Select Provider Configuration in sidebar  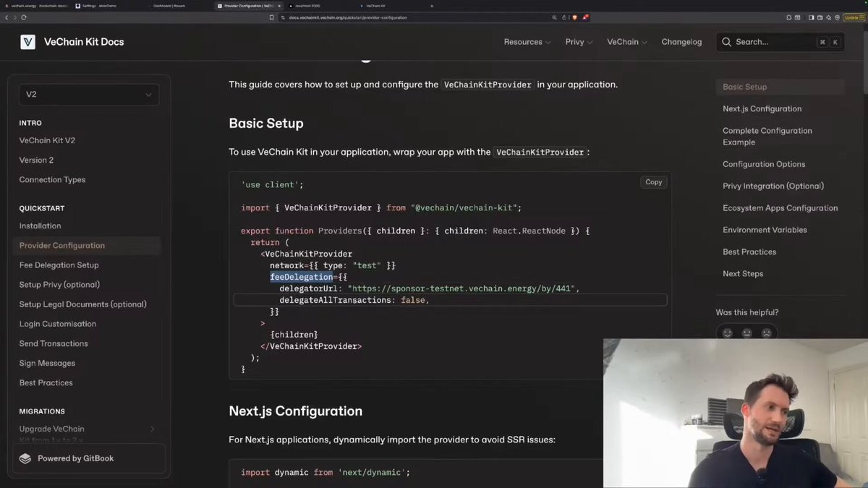86,246
